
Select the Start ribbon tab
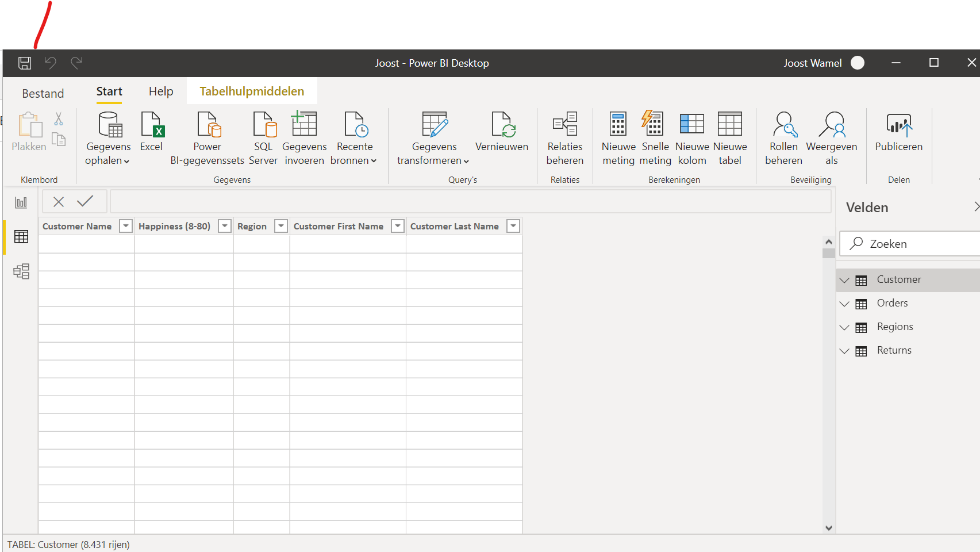(x=109, y=91)
